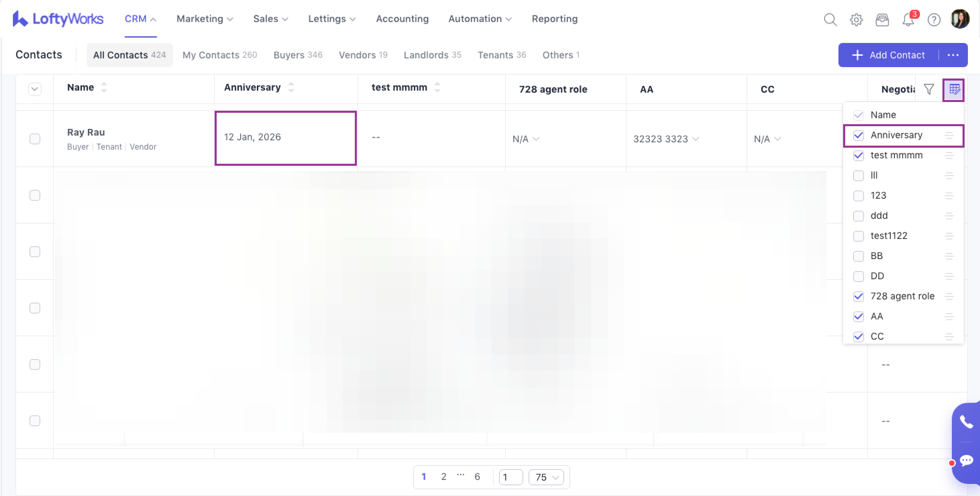Expand the select-all chevron in header
The image size is (980, 496).
(35, 89)
